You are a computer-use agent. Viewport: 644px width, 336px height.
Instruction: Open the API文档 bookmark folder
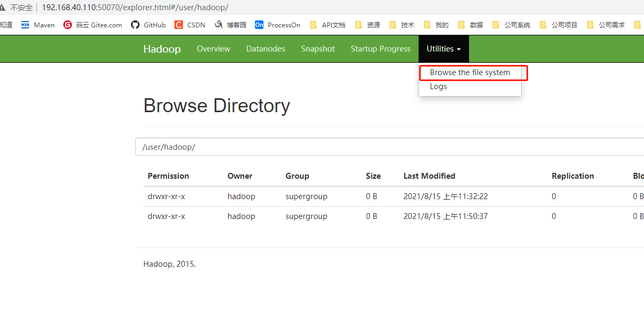coord(328,25)
